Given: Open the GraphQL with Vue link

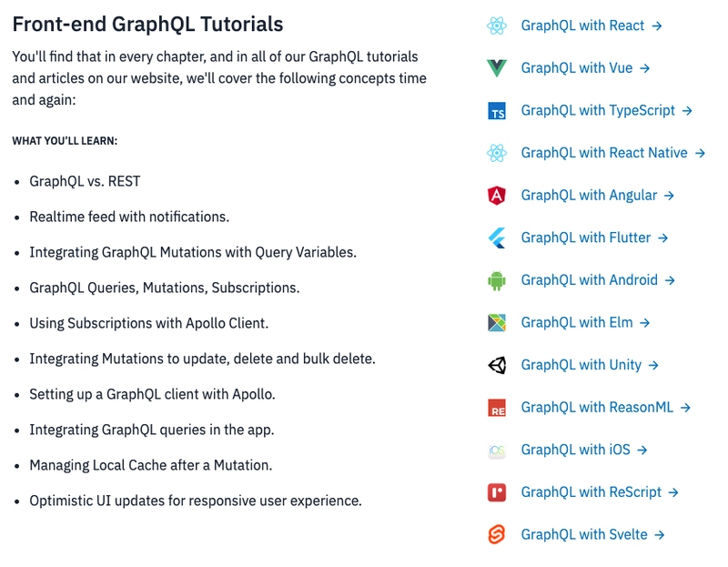Looking at the screenshot, I should (x=585, y=68).
